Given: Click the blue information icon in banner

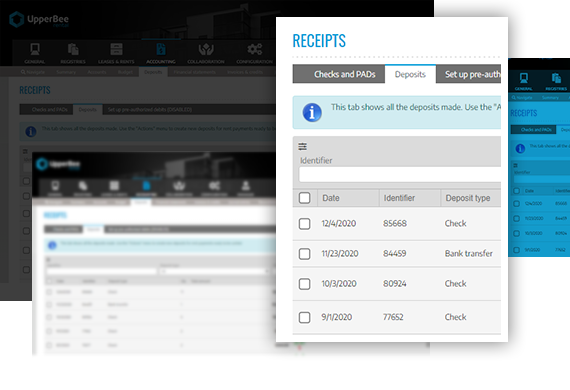Looking at the screenshot, I should [312, 112].
